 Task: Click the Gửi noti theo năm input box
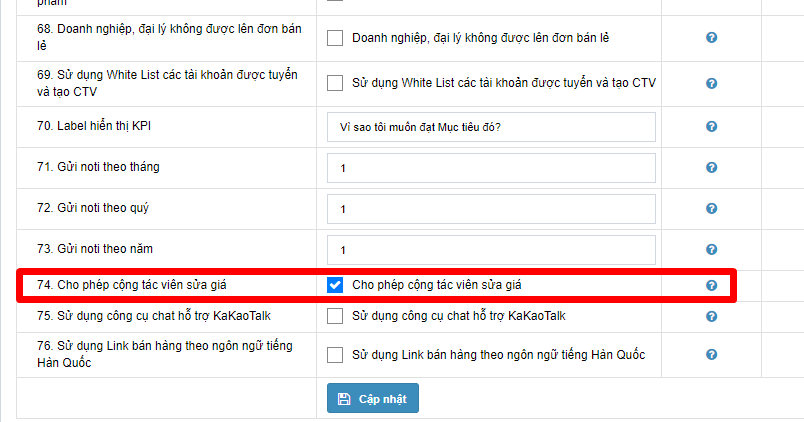(x=491, y=250)
